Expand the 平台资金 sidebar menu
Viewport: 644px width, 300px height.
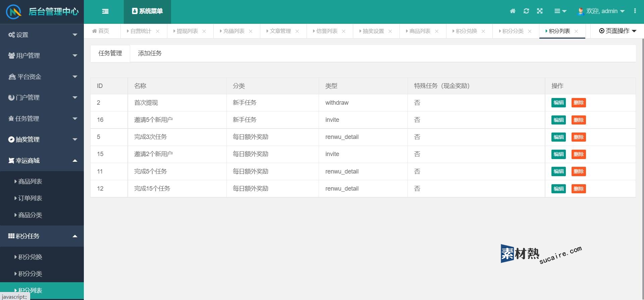pos(42,77)
